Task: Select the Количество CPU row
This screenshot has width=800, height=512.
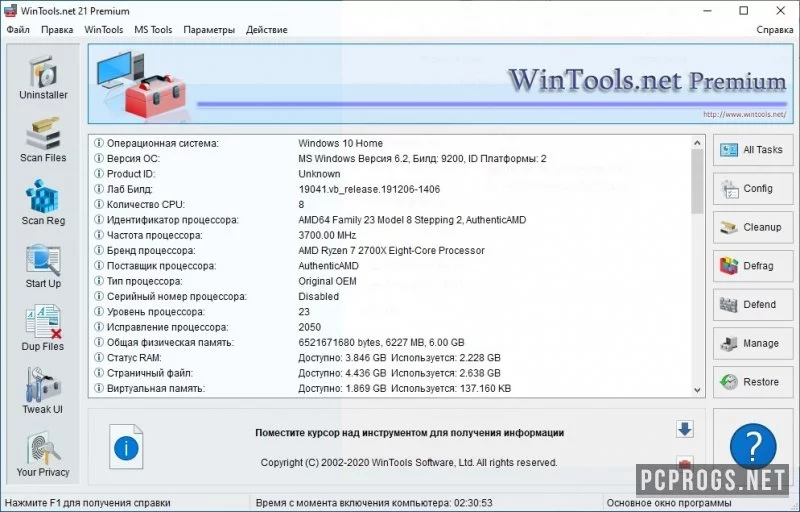Action: point(390,204)
